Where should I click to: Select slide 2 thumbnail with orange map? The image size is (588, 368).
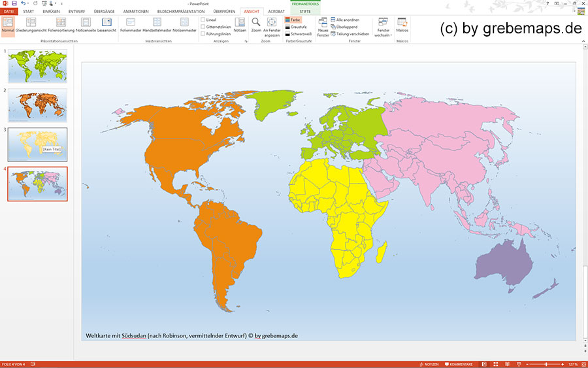tap(37, 105)
